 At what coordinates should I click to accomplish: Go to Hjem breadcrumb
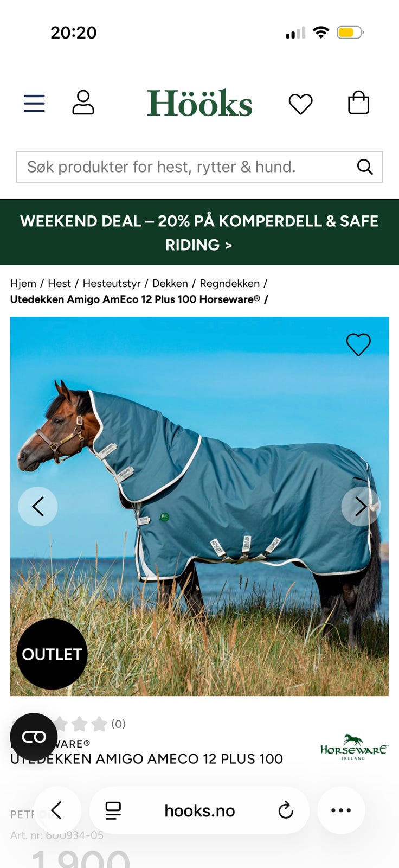pos(23,283)
